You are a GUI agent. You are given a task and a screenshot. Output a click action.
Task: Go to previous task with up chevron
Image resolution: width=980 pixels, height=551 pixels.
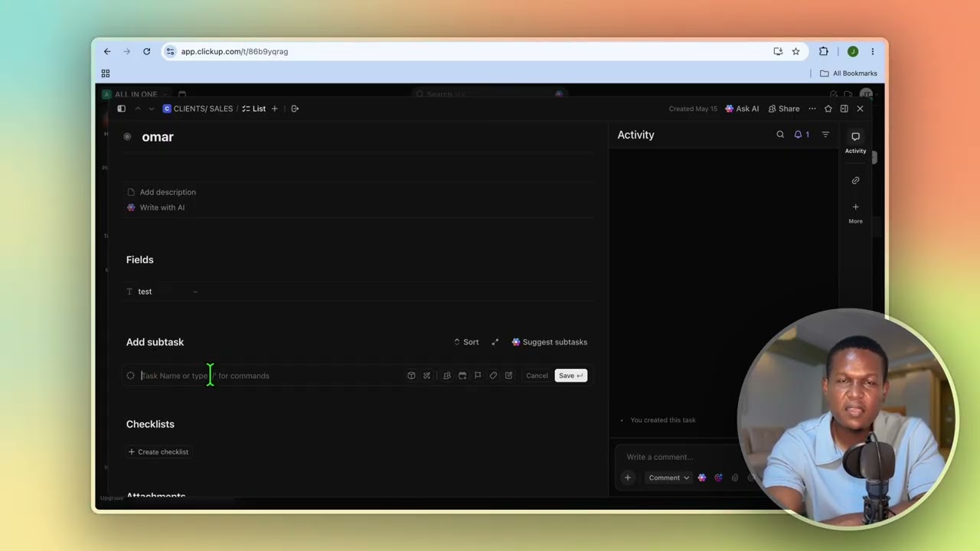tap(138, 109)
